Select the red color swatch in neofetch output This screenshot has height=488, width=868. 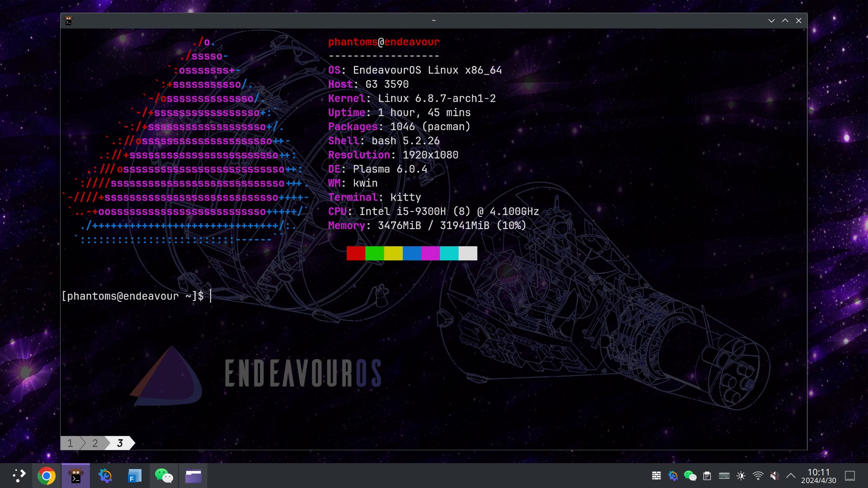click(356, 253)
